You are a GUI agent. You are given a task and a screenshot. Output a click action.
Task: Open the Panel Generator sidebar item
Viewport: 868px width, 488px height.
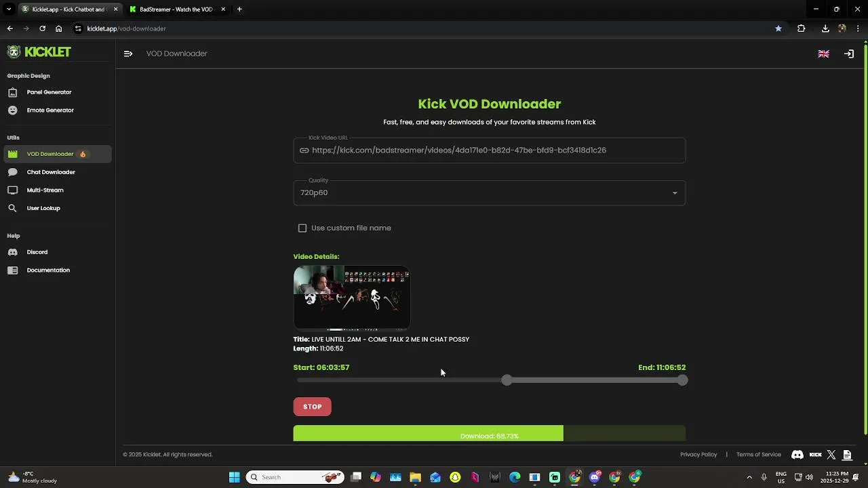point(57,92)
